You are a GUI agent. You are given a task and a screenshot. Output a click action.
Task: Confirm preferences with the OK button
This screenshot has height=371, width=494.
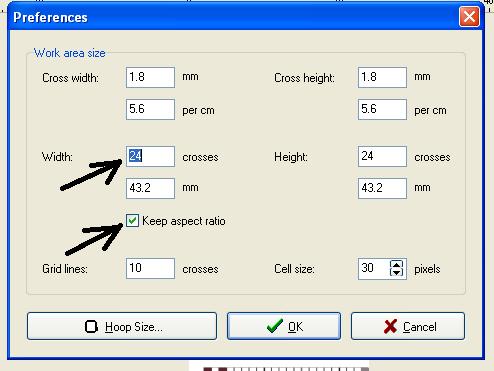(284, 326)
